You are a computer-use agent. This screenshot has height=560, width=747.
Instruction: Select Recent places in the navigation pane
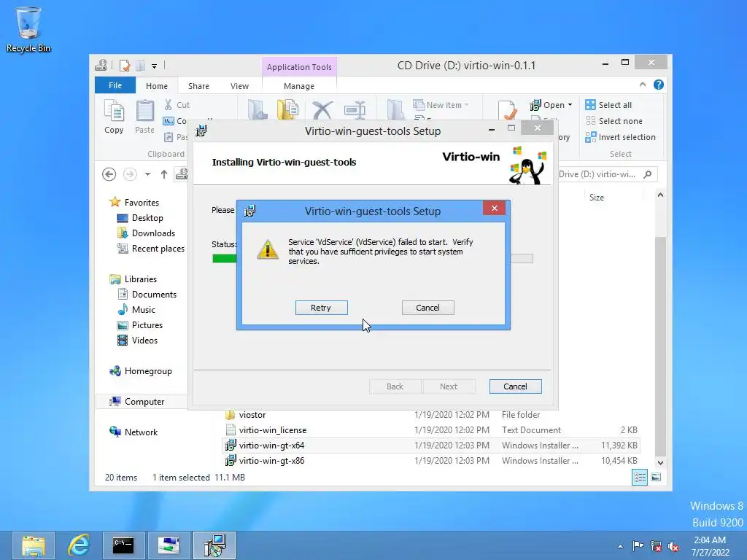(150, 249)
